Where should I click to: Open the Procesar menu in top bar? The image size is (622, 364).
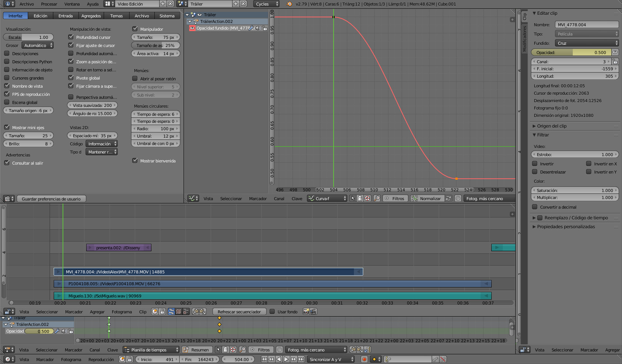[49, 4]
